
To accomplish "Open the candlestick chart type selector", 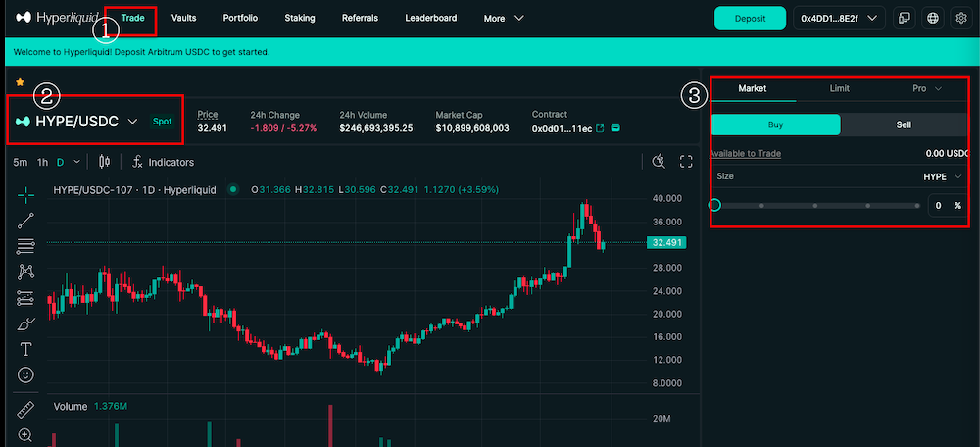I will click(105, 162).
